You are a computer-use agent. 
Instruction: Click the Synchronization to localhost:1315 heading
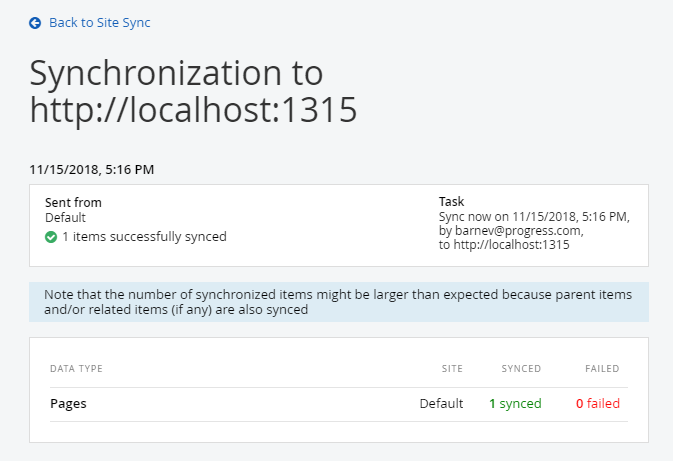tap(193, 91)
